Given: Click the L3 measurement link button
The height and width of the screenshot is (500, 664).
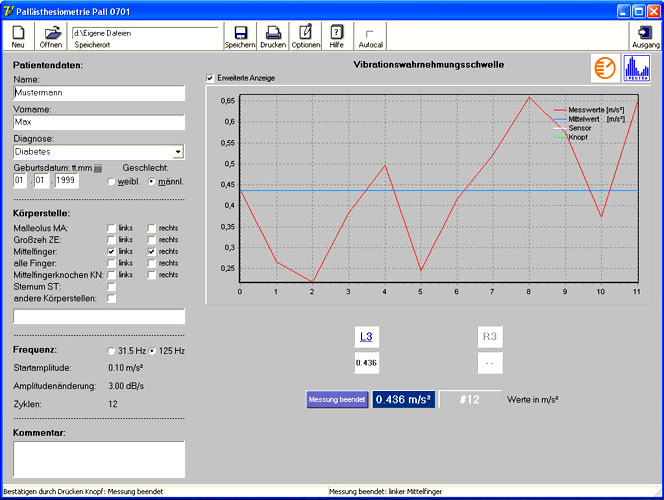Looking at the screenshot, I should (x=366, y=337).
